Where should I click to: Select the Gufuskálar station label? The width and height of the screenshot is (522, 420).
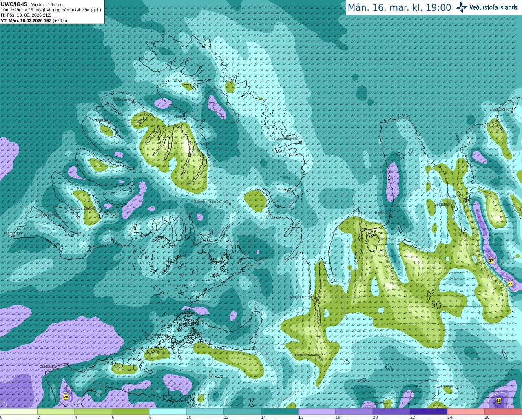[x=48, y=367]
